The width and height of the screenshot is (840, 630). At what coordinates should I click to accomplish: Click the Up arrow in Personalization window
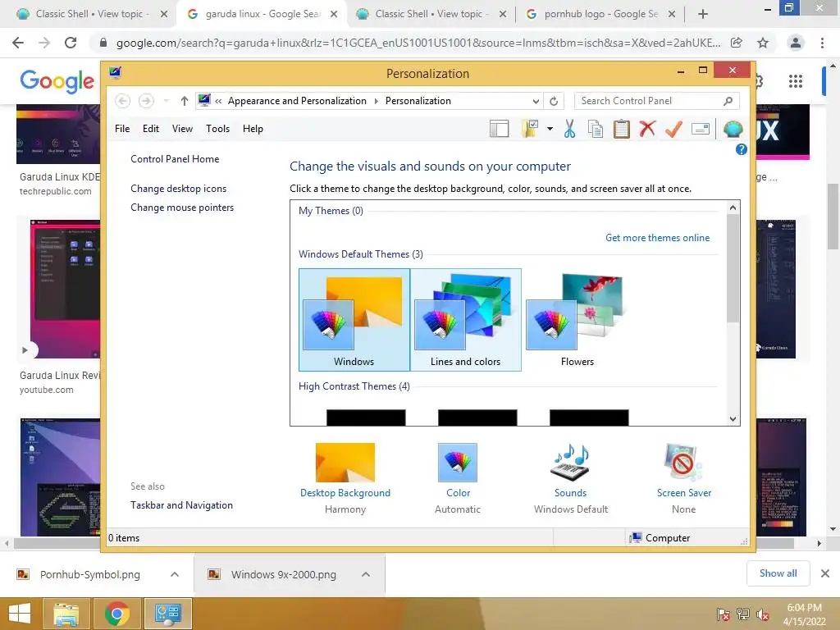[184, 101]
